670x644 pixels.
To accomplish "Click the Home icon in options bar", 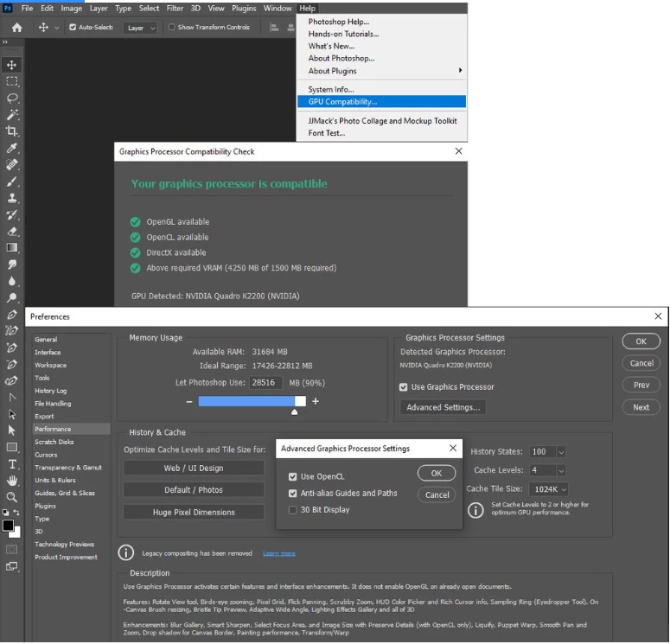I will tap(16, 28).
